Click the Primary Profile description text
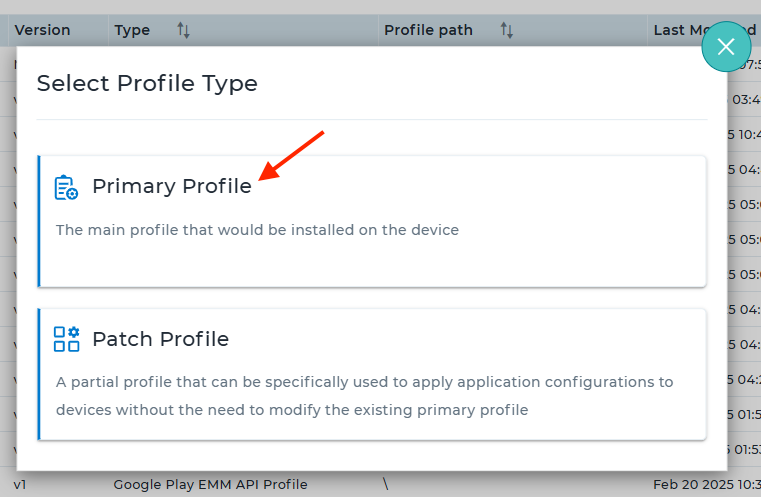 257,230
